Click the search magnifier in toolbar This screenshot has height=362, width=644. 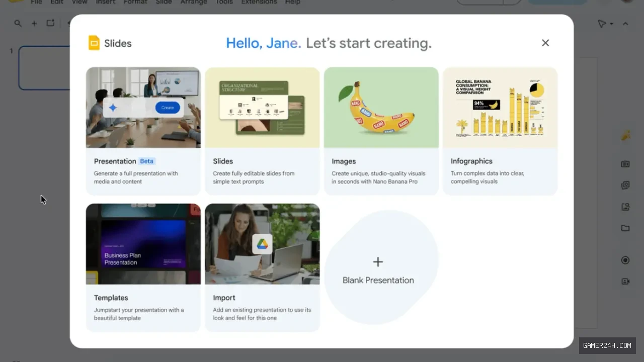(18, 23)
